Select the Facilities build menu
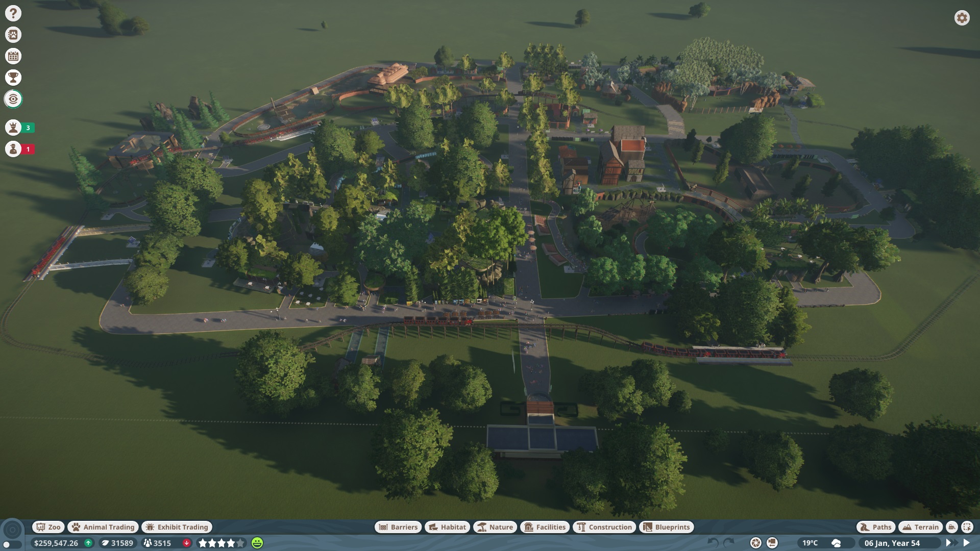 click(x=545, y=527)
